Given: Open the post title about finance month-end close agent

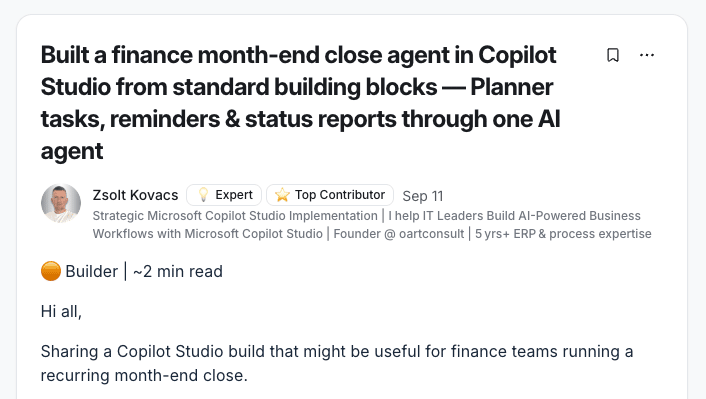Looking at the screenshot, I should (x=300, y=103).
